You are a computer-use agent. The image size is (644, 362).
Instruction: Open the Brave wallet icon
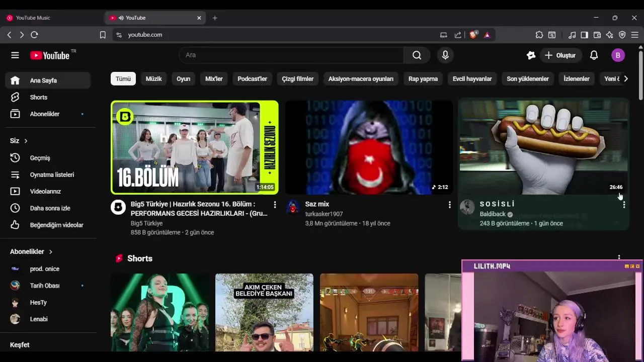coord(597,35)
